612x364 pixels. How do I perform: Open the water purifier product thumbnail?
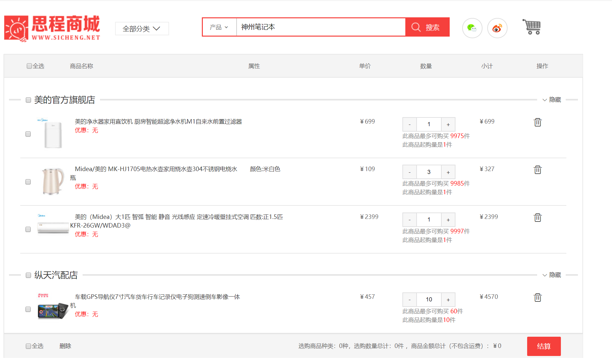coord(53,134)
